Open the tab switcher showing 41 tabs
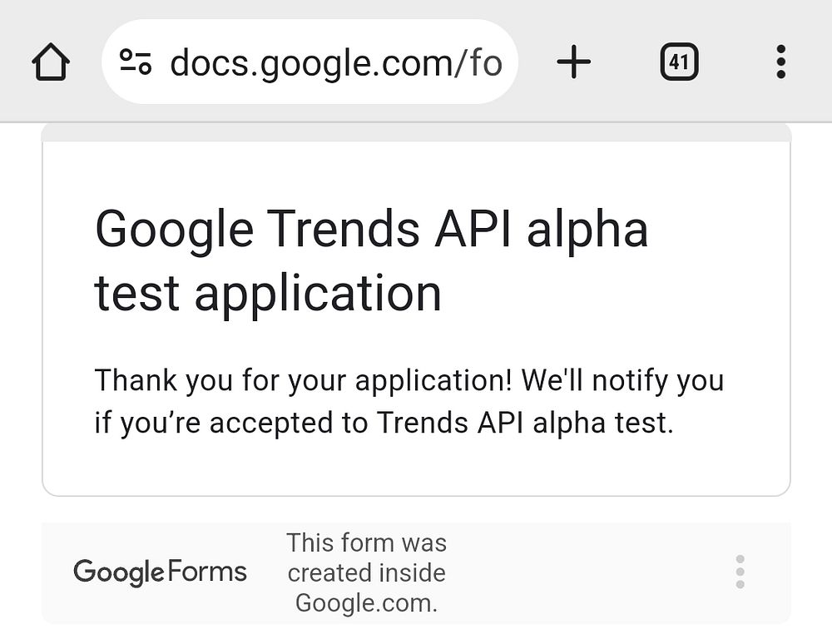The image size is (832, 644). [679, 62]
